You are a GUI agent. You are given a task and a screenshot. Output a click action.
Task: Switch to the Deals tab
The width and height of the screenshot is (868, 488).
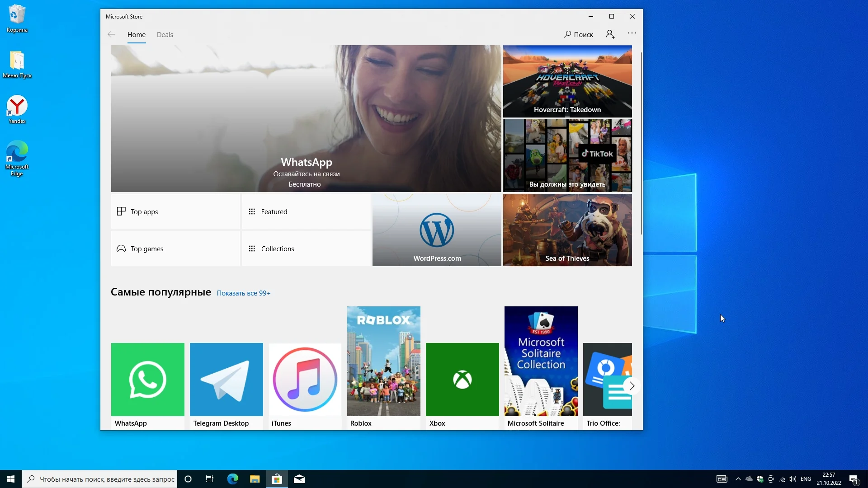point(165,35)
